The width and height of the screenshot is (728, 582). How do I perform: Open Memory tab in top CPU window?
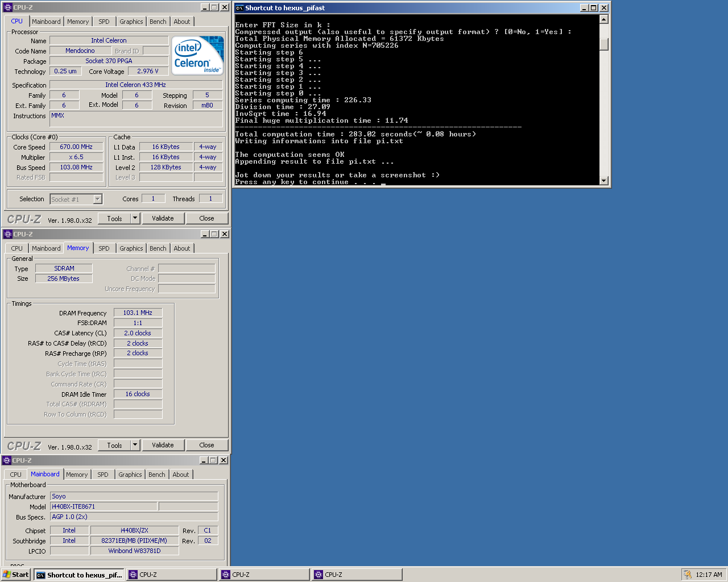[78, 22]
